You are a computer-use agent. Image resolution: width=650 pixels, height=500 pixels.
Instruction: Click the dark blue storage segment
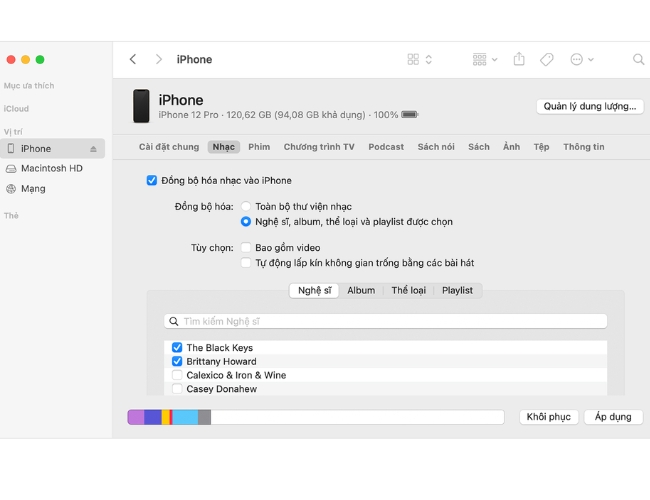click(153, 417)
